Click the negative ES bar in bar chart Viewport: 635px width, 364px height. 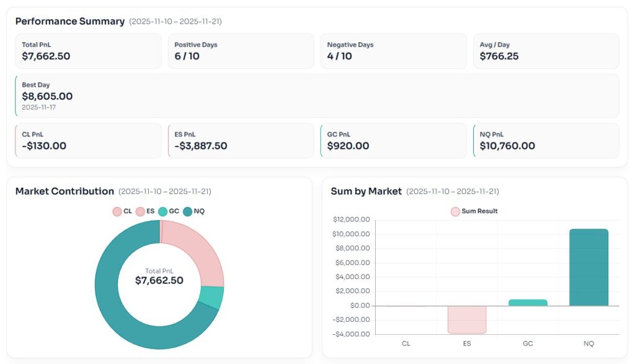(467, 319)
